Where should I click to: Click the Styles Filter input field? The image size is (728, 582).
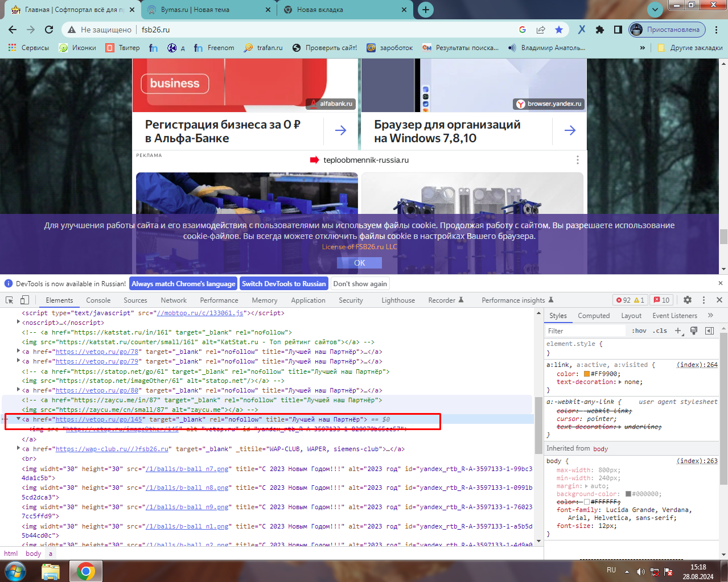pyautogui.click(x=585, y=331)
